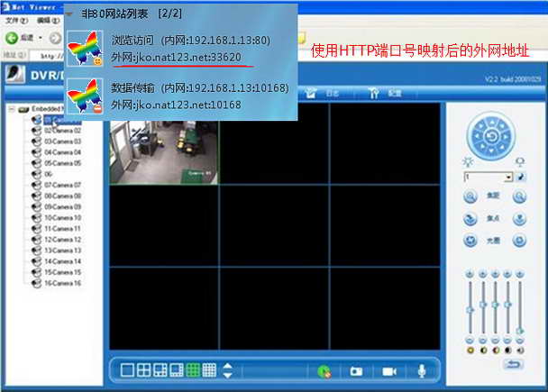Screen dimensions: 548x392
Task: Toggle the 9-view green grid layout
Action: (193, 369)
